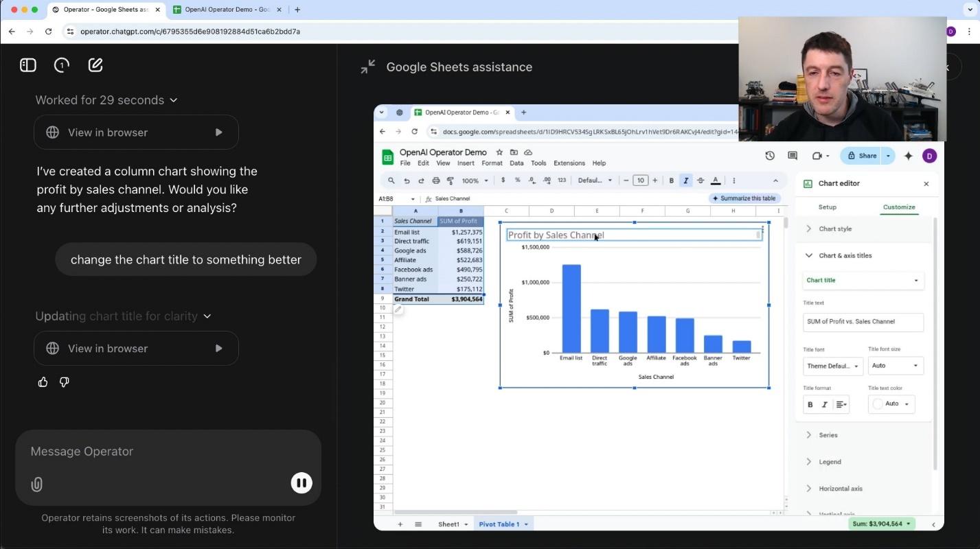Give the response a thumbs down
Viewport: 980px width, 549px height.
tap(65, 382)
